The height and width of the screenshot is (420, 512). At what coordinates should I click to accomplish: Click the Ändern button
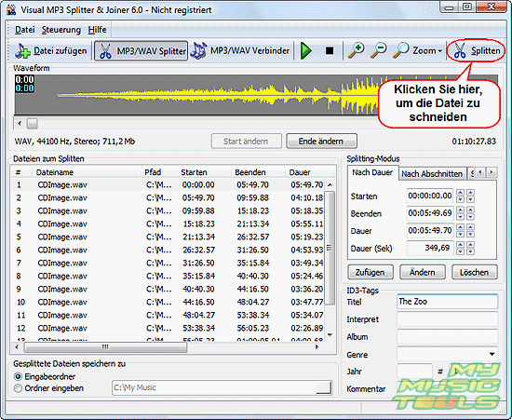click(x=423, y=272)
